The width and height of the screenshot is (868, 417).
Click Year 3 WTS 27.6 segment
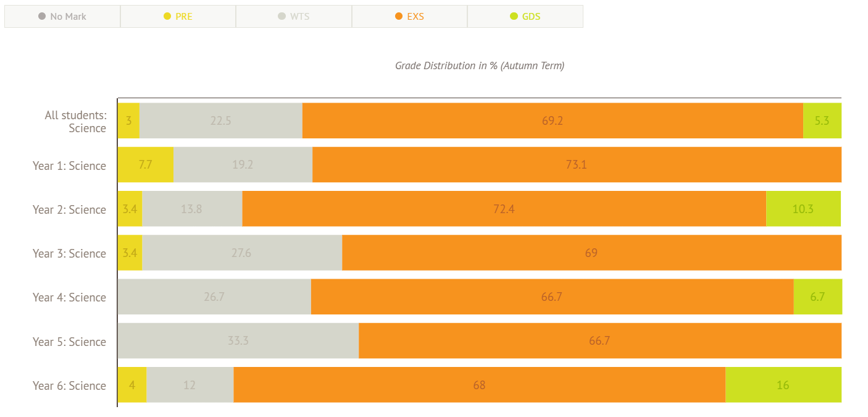pyautogui.click(x=241, y=253)
